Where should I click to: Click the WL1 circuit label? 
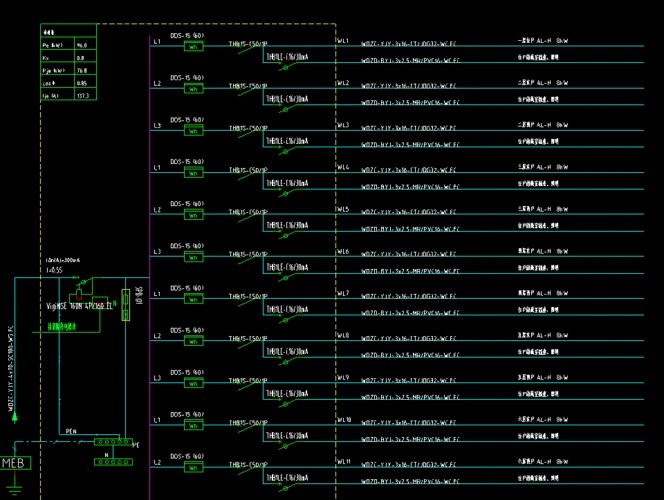click(343, 42)
